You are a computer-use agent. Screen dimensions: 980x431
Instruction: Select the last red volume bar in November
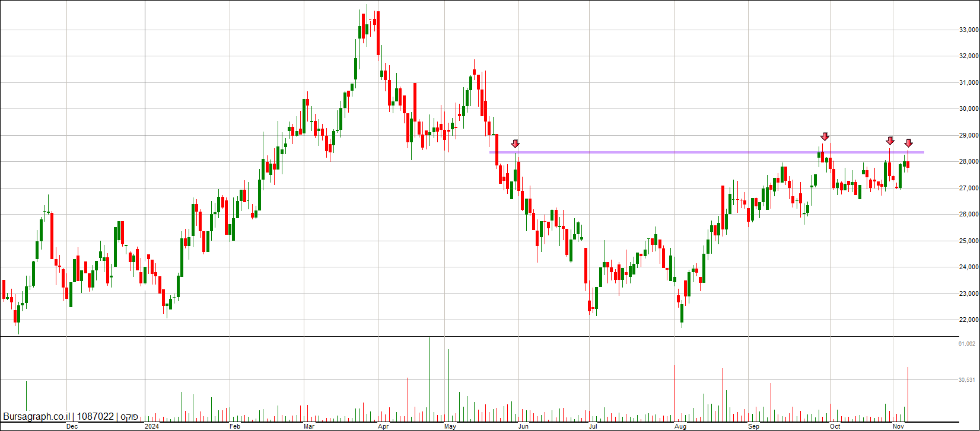pyautogui.click(x=908, y=394)
